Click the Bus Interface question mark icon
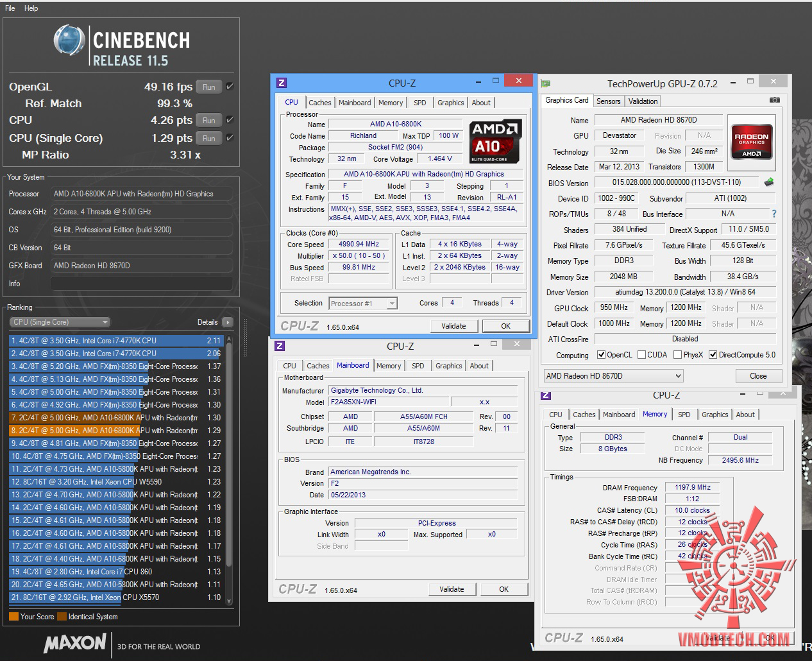Screen dimensions: 812x661 pos(774,214)
